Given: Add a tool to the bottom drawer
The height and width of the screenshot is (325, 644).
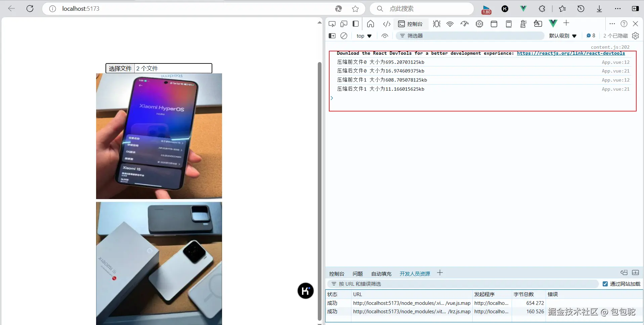Looking at the screenshot, I should pos(440,273).
